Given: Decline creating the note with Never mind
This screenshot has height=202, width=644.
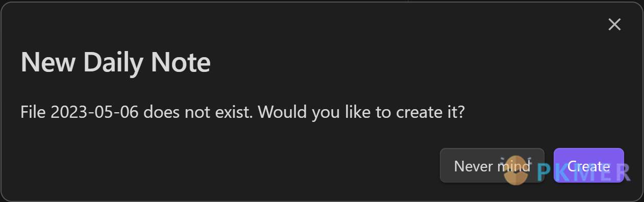Looking at the screenshot, I should click(492, 165).
